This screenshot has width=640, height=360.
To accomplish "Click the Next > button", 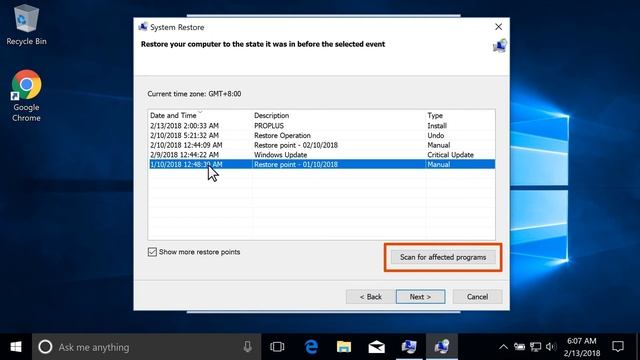I will click(420, 297).
